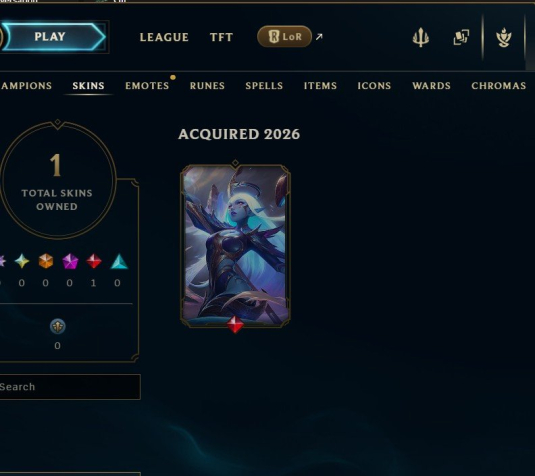Viewport: 535px width, 476px height.
Task: Open the CHROMAS tab
Action: point(498,86)
